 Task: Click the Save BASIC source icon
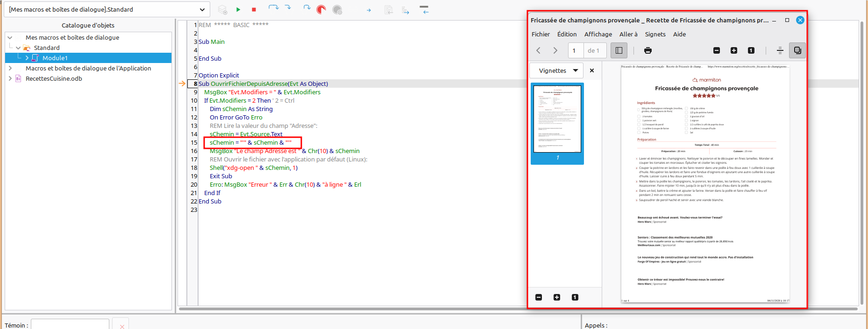coord(405,10)
